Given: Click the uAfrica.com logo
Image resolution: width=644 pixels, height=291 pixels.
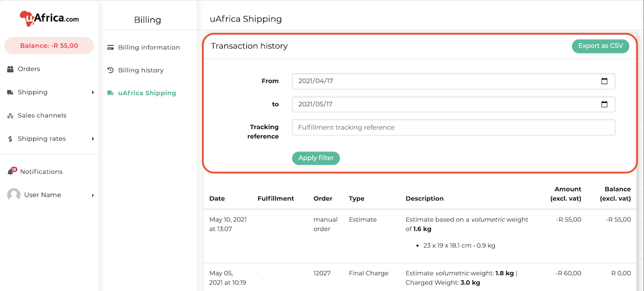Looking at the screenshot, I should click(x=49, y=19).
